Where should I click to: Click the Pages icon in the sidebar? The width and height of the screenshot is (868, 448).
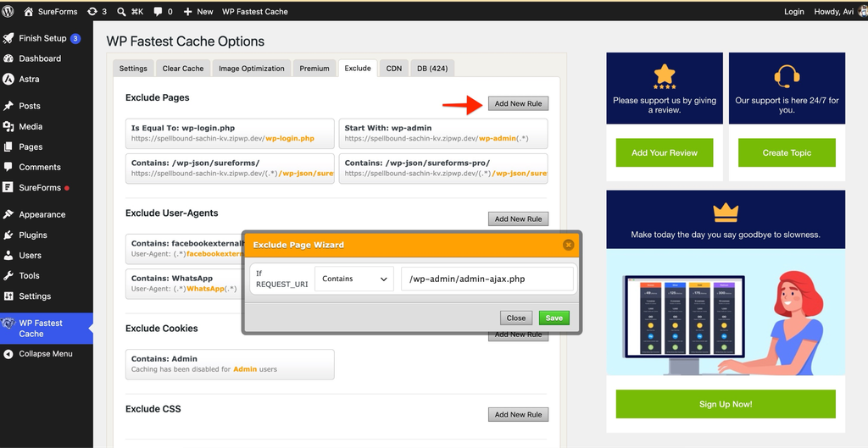pos(8,147)
